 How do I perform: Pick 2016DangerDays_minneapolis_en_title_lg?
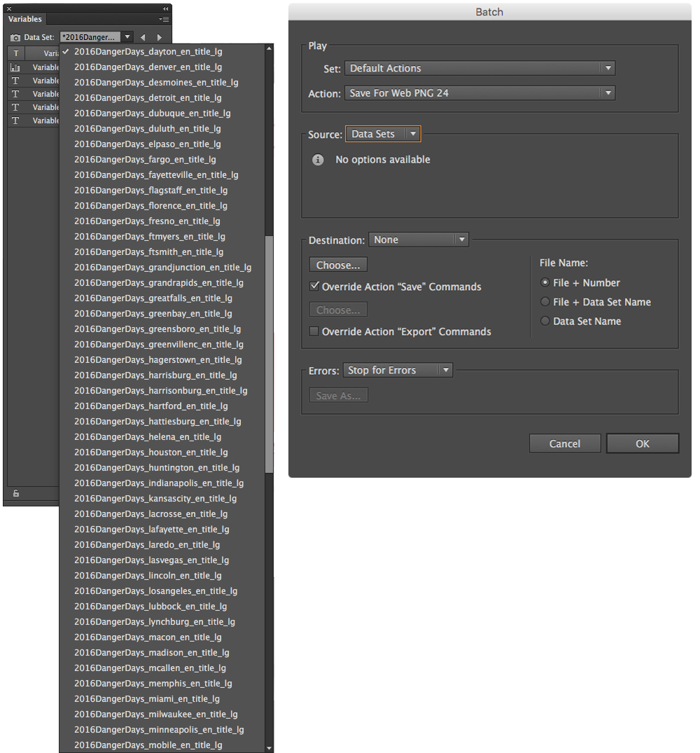162,729
